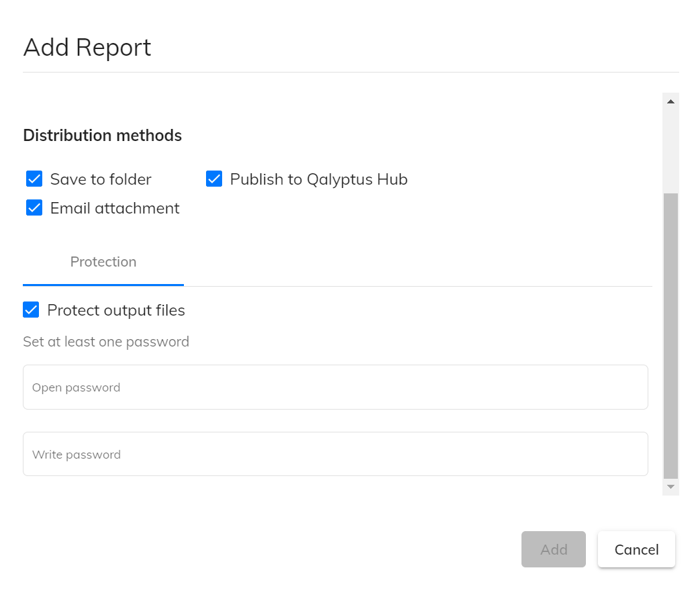This screenshot has height=605, width=700.
Task: Click the checkmark icon beside Publish to Qalyptus Hub
Action: pyautogui.click(x=213, y=179)
